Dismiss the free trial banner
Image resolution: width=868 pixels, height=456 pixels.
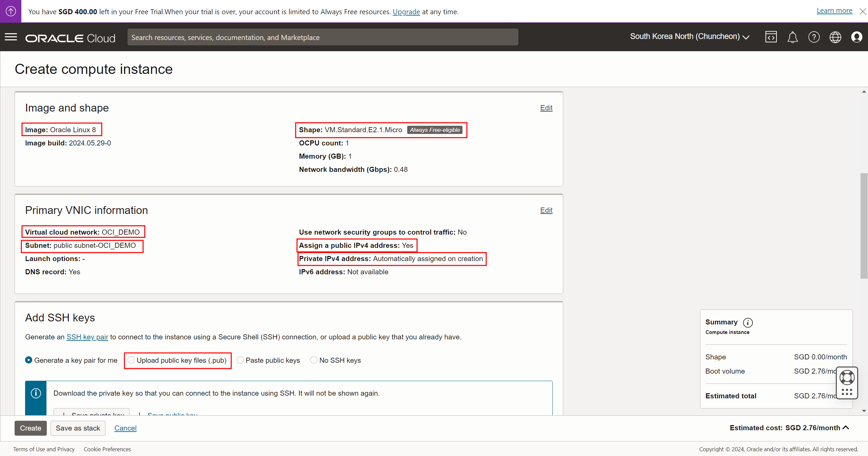click(863, 12)
